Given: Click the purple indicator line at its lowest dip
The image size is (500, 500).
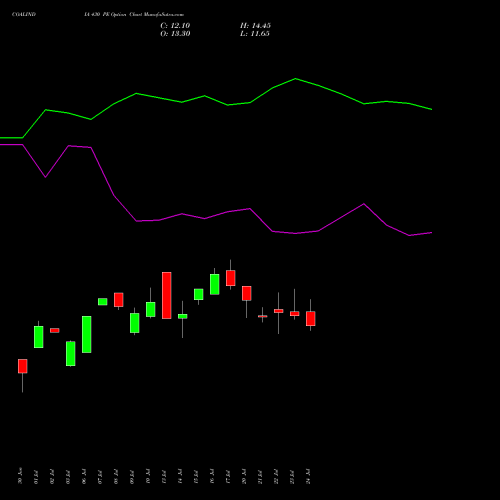Looking at the screenshot, I should (x=409, y=235).
